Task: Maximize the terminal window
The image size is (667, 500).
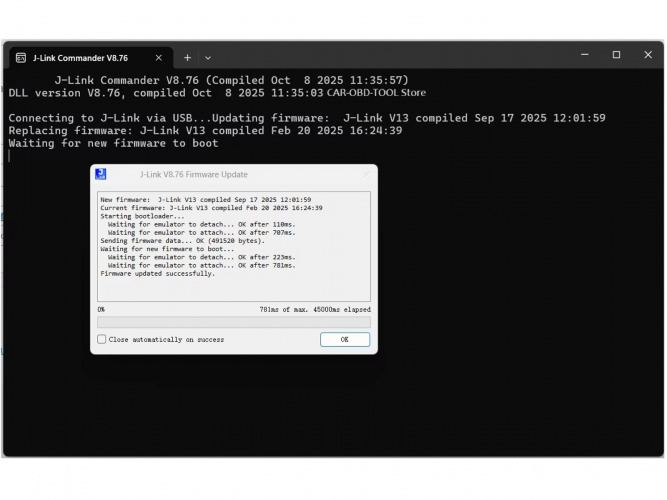Action: pyautogui.click(x=616, y=55)
